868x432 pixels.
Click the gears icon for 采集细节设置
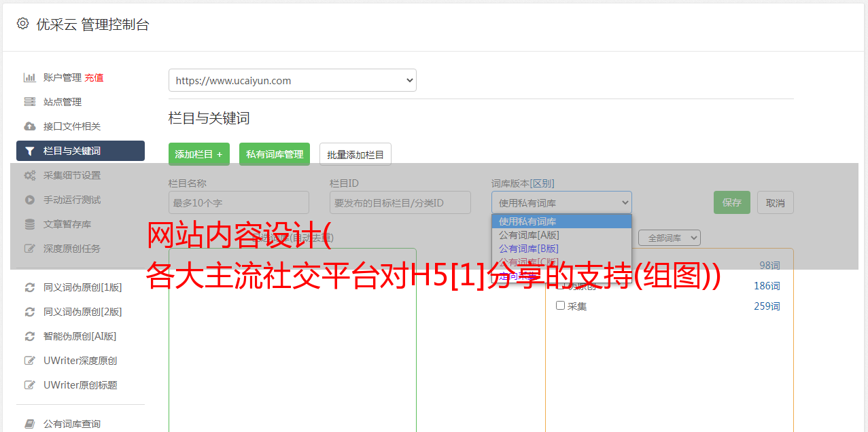click(x=30, y=175)
